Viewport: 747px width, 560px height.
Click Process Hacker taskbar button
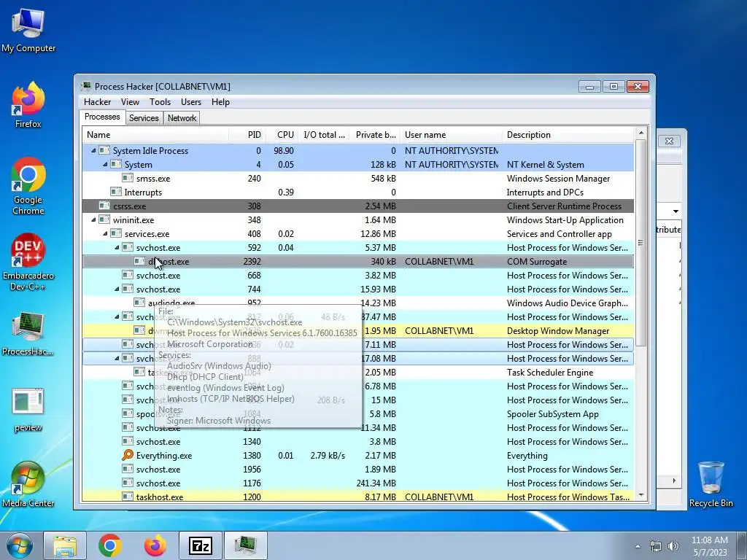[x=245, y=545]
